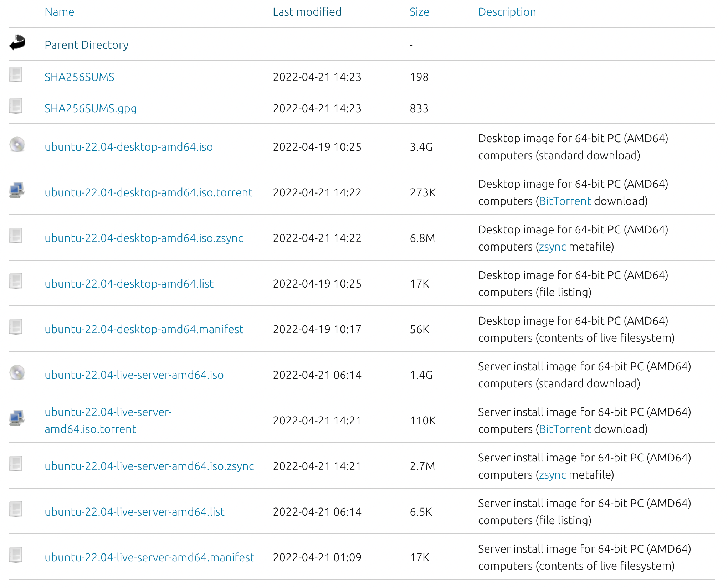Click the disc icon beside the desktop-amd64.iso file
This screenshot has width=728, height=588.
click(x=17, y=145)
